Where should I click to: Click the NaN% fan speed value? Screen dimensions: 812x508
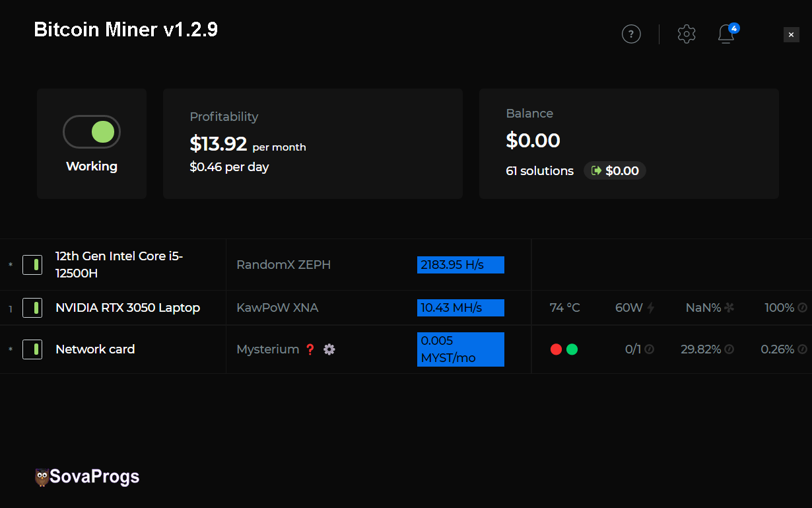click(703, 308)
